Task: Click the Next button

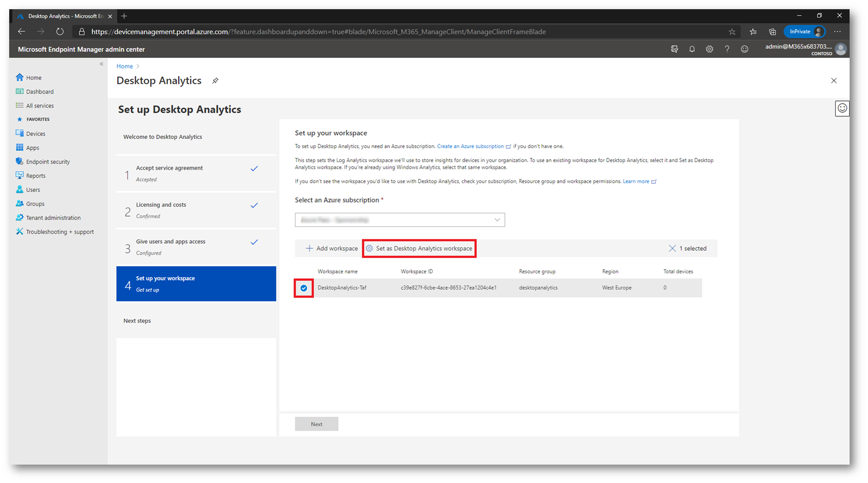Action: (x=316, y=424)
